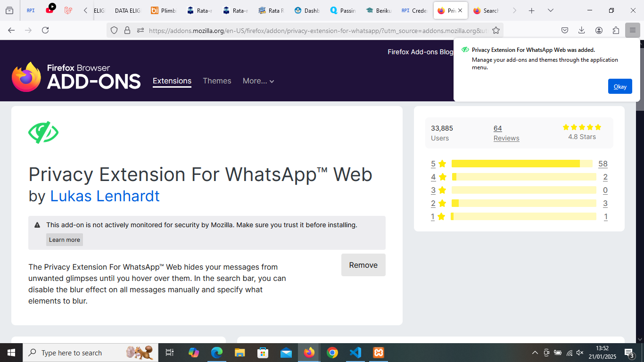Open the 64 Reviews link
The image size is (644, 362).
point(506,133)
